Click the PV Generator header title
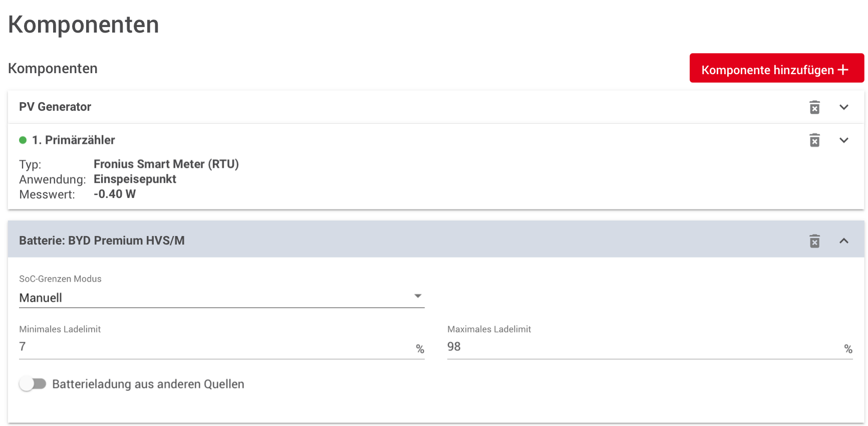Image resolution: width=868 pixels, height=426 pixels. point(55,107)
